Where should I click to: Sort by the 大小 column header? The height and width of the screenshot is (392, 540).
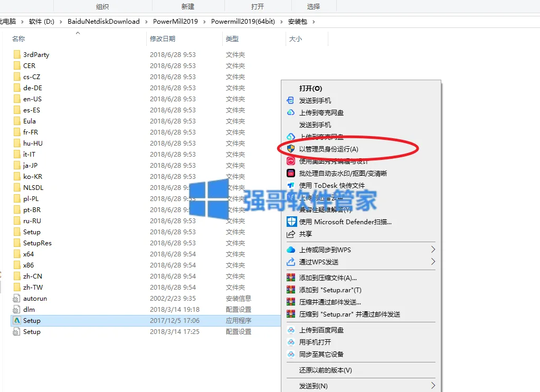pos(296,39)
